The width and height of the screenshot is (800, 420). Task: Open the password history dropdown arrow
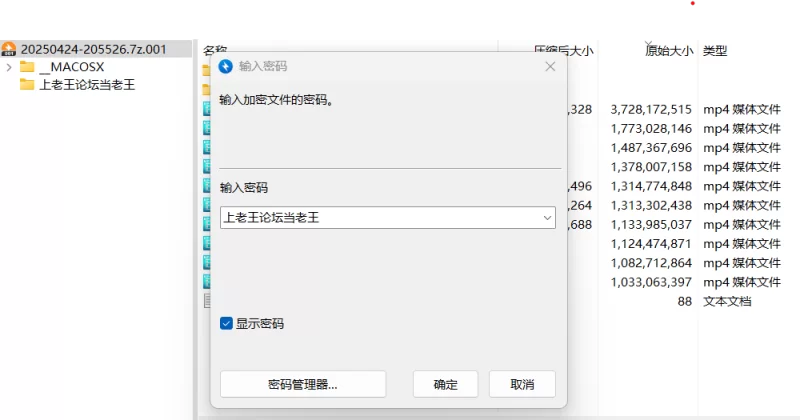point(547,218)
